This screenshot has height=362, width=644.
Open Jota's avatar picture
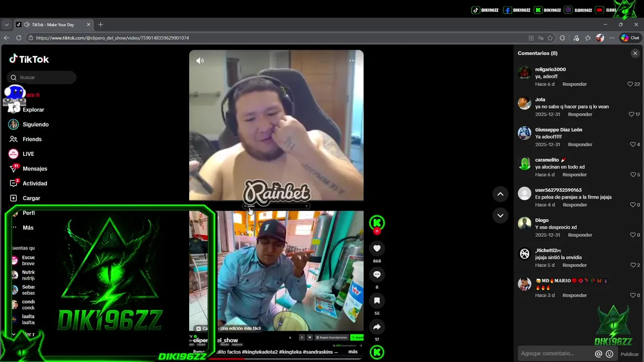tap(524, 103)
